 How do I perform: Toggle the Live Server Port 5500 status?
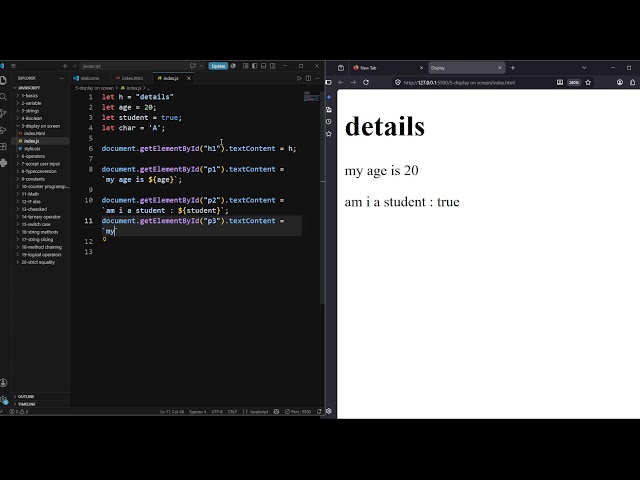298,411
